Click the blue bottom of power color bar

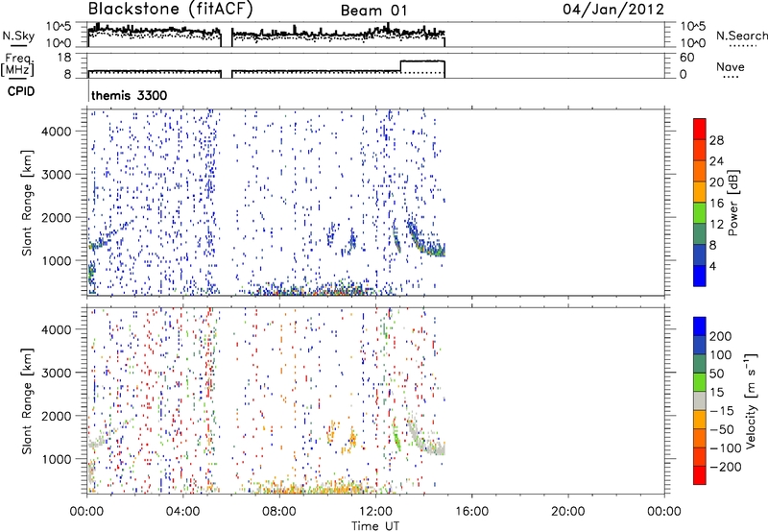tap(700, 276)
